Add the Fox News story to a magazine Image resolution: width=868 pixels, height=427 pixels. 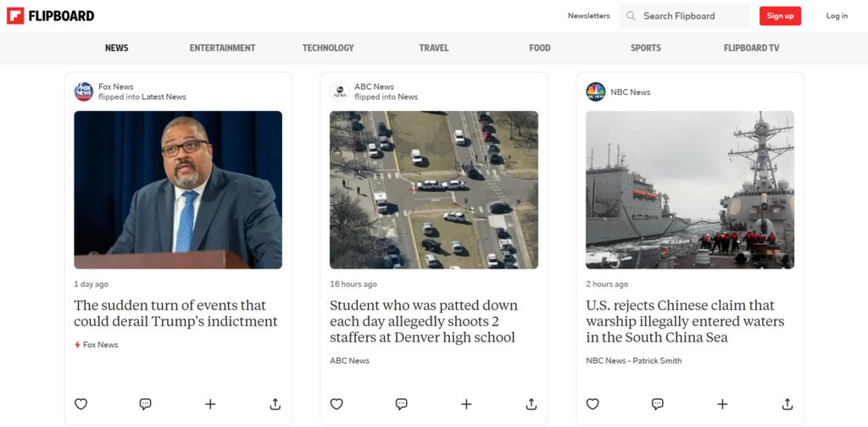point(210,404)
